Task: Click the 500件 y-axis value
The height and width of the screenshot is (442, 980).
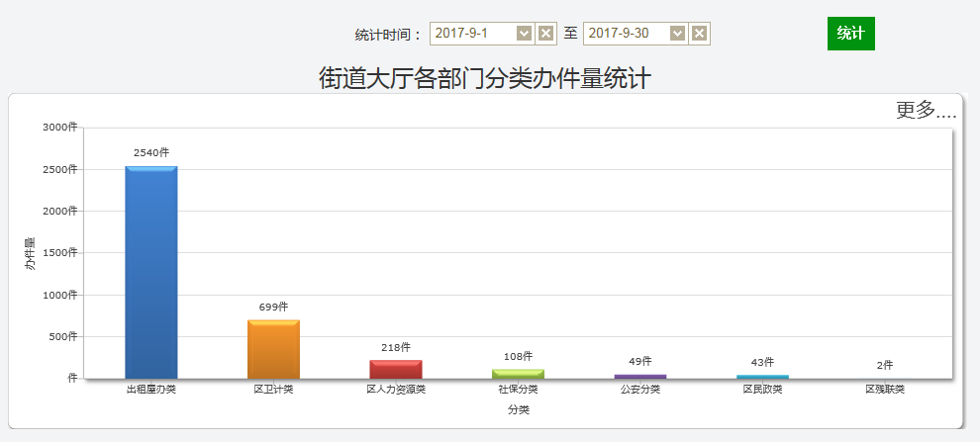Action: (x=62, y=336)
